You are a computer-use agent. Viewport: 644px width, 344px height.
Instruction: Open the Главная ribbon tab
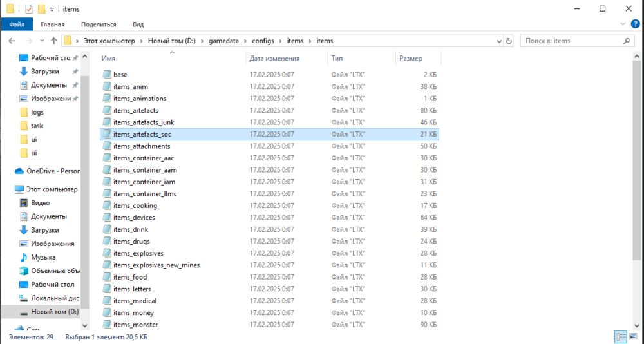(x=52, y=24)
